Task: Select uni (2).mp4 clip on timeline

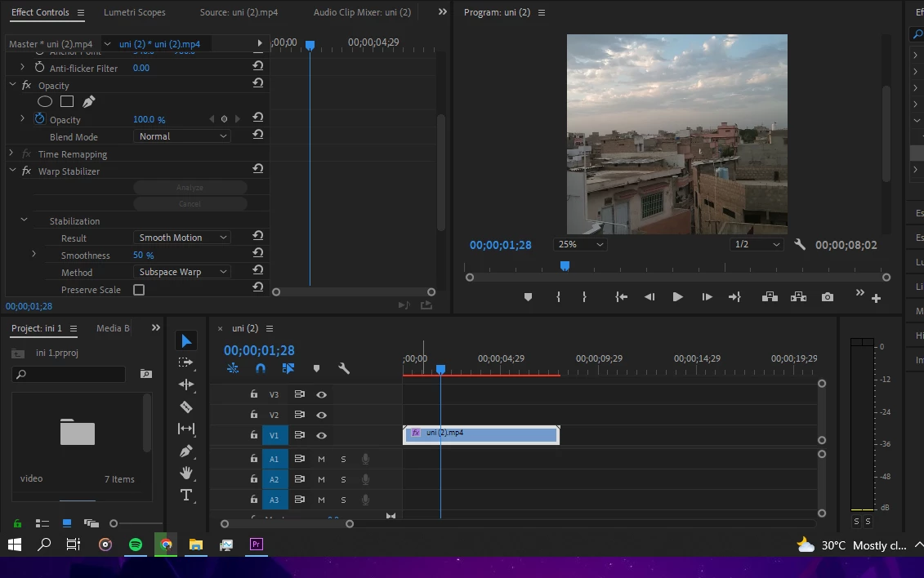Action: 481,435
